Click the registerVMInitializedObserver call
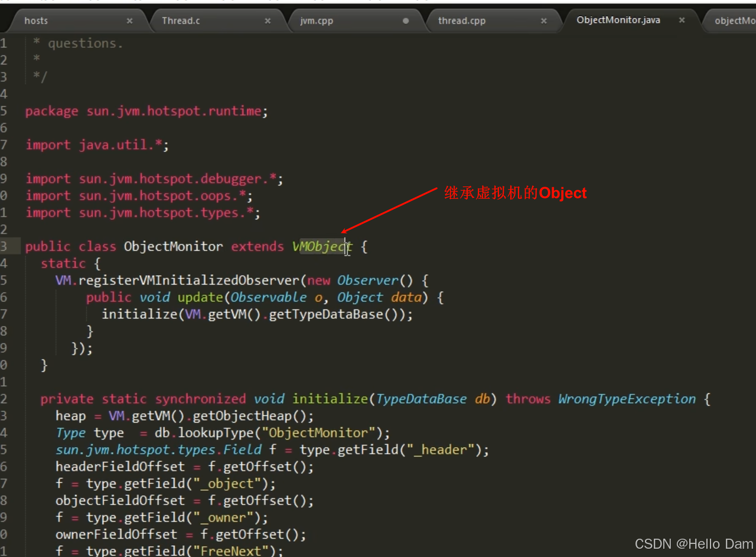Screen dimensions: 756x557 (188, 280)
